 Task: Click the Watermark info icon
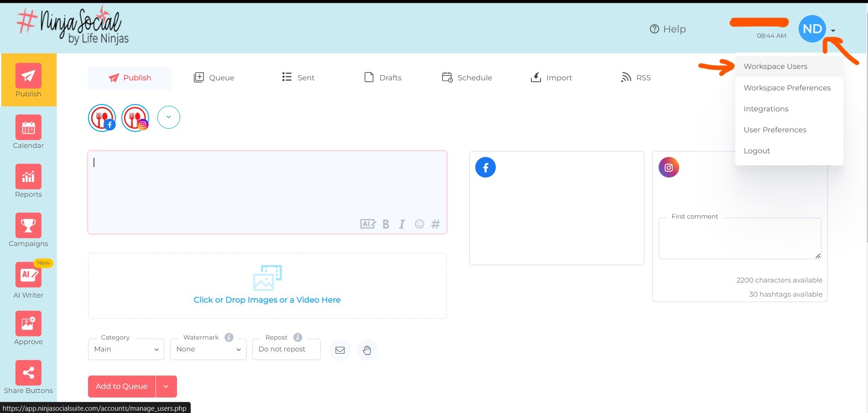click(229, 337)
